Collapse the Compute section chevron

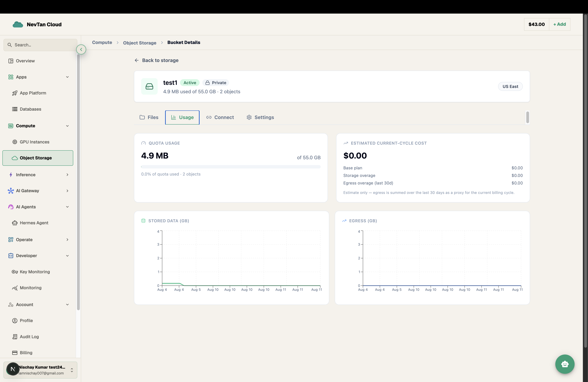[67, 126]
